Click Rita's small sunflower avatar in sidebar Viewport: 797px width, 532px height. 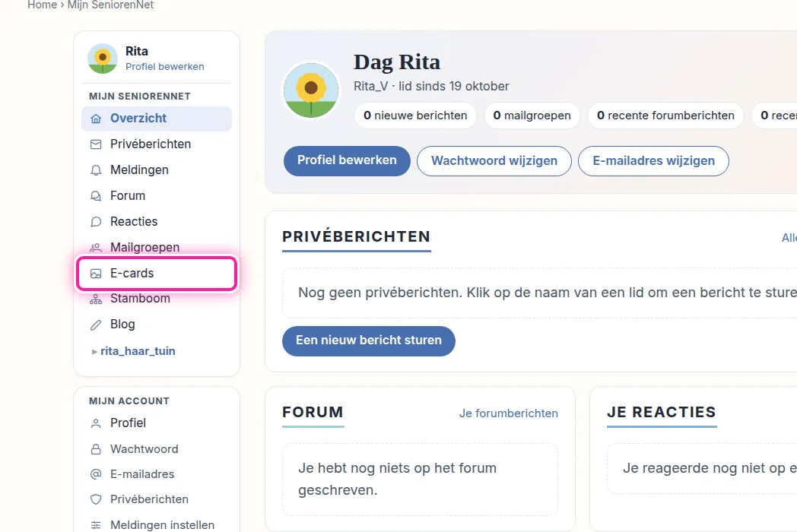pyautogui.click(x=103, y=59)
